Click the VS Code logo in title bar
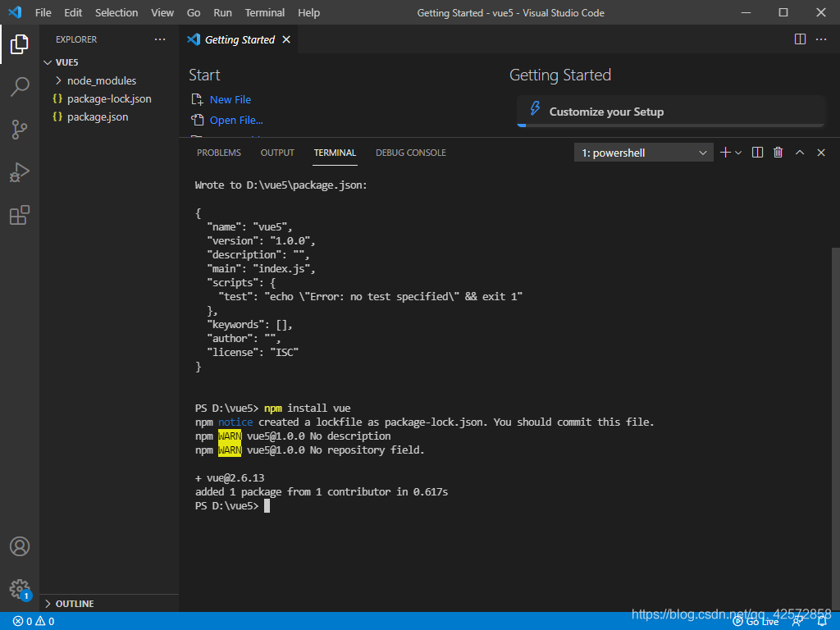 pos(15,12)
